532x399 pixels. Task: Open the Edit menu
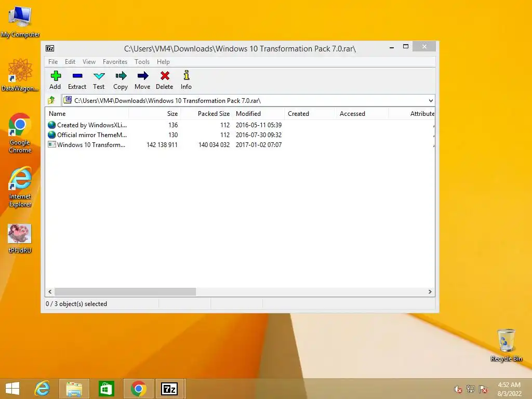(70, 62)
